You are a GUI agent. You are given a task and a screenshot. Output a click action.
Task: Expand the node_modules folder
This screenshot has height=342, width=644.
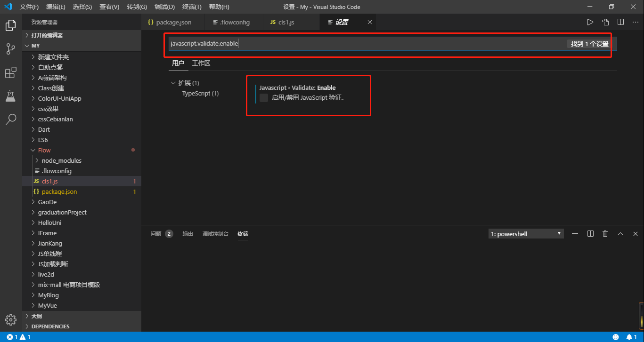coord(82,160)
